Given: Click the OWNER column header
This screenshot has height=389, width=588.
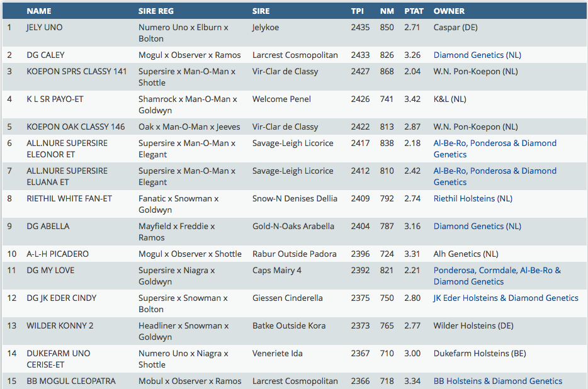Looking at the screenshot, I should [x=449, y=11].
